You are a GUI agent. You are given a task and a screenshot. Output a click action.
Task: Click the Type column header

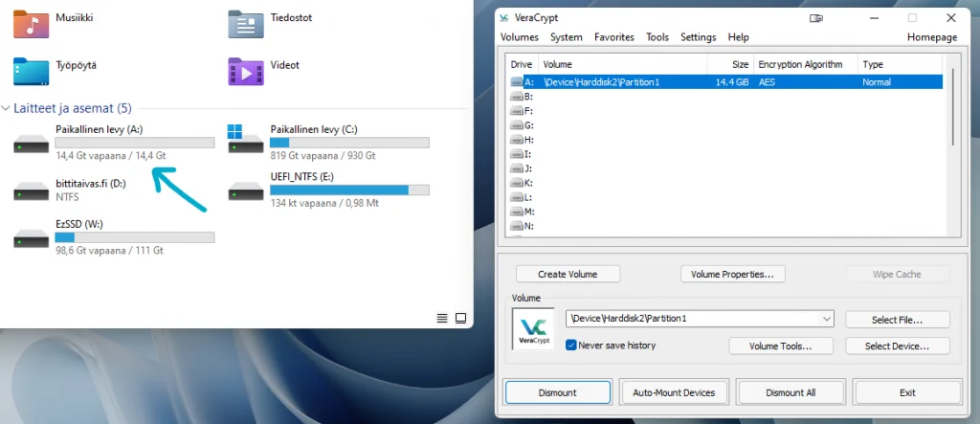tap(900, 64)
